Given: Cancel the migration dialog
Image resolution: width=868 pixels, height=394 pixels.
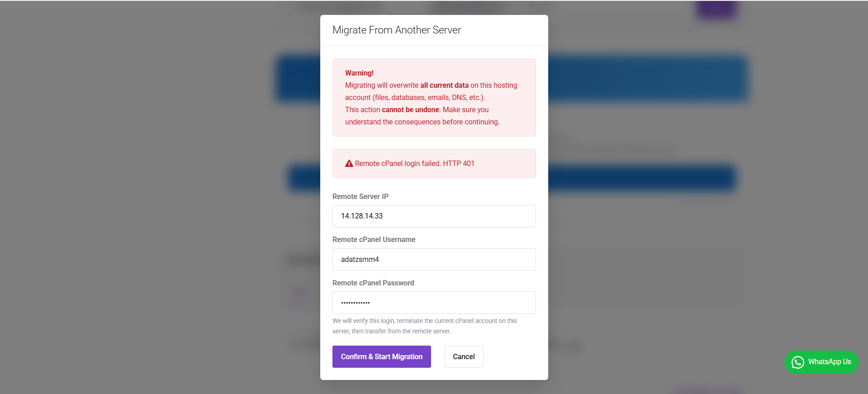Looking at the screenshot, I should pyautogui.click(x=464, y=356).
